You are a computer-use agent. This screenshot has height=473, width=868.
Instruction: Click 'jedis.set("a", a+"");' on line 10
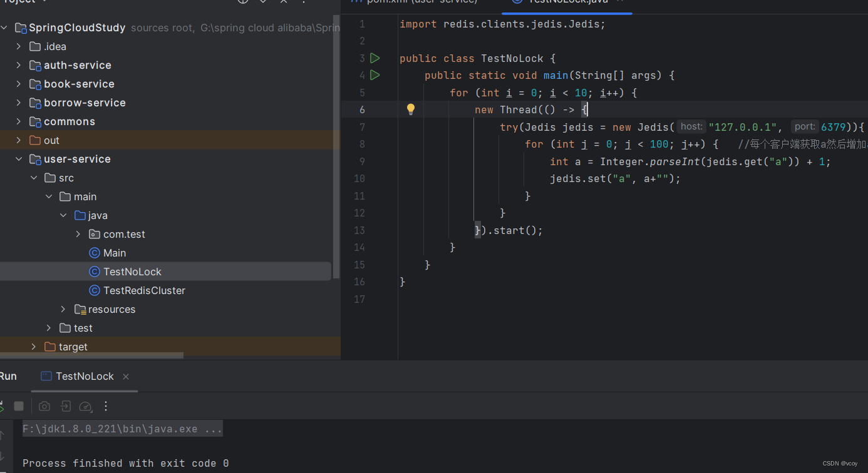[615, 178]
